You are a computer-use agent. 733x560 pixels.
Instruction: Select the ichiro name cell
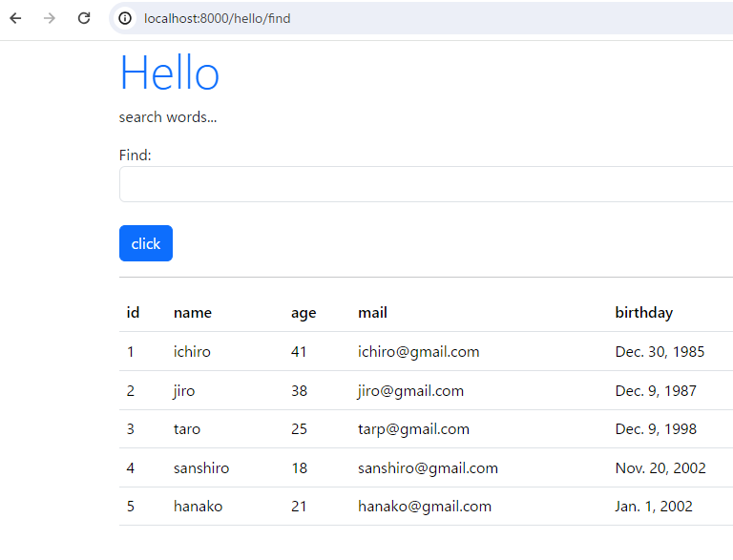click(x=192, y=351)
